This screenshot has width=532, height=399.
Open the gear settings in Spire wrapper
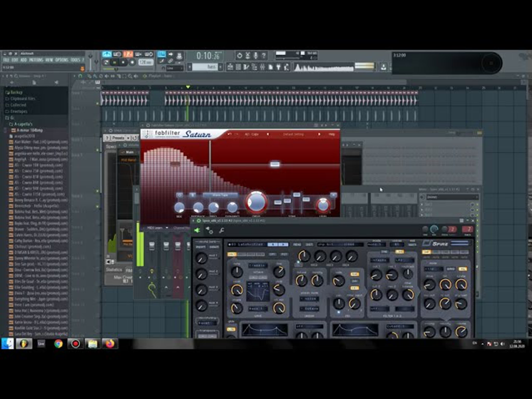(x=209, y=230)
